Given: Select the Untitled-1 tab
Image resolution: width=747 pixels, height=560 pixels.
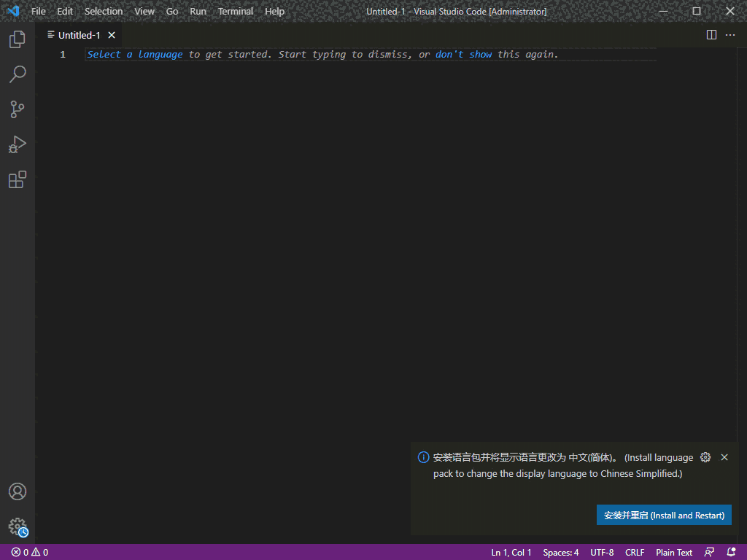Looking at the screenshot, I should (77, 34).
